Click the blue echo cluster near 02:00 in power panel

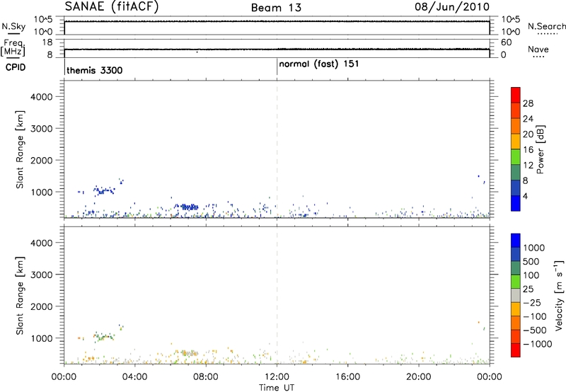104,190
